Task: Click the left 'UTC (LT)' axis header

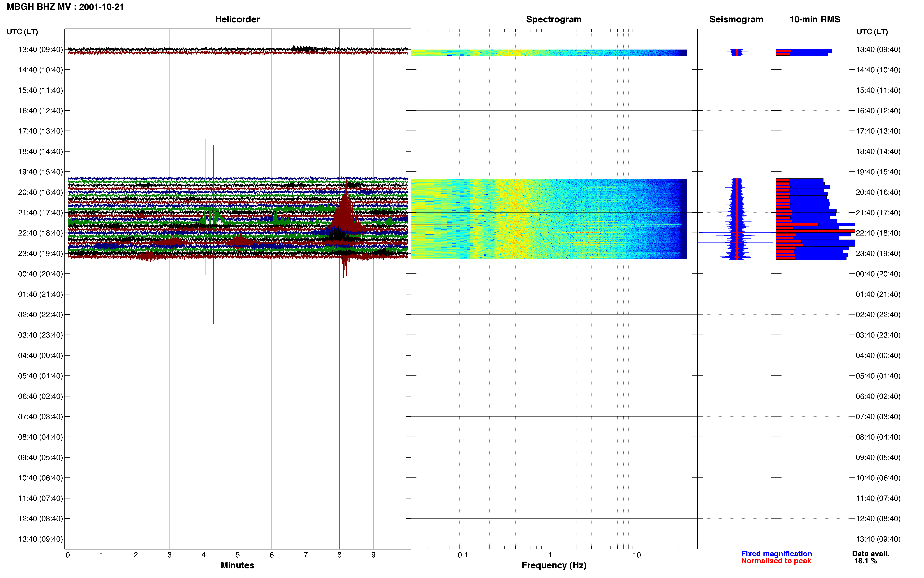Action: point(22,32)
